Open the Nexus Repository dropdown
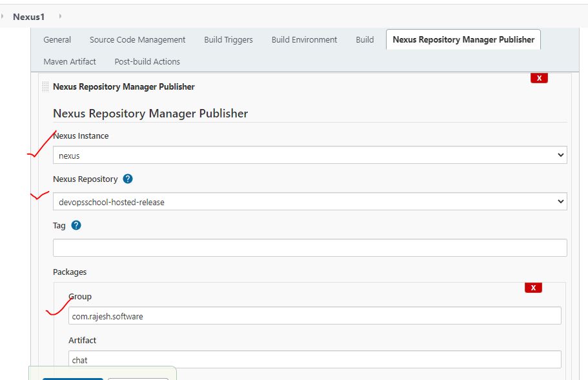 [310, 202]
